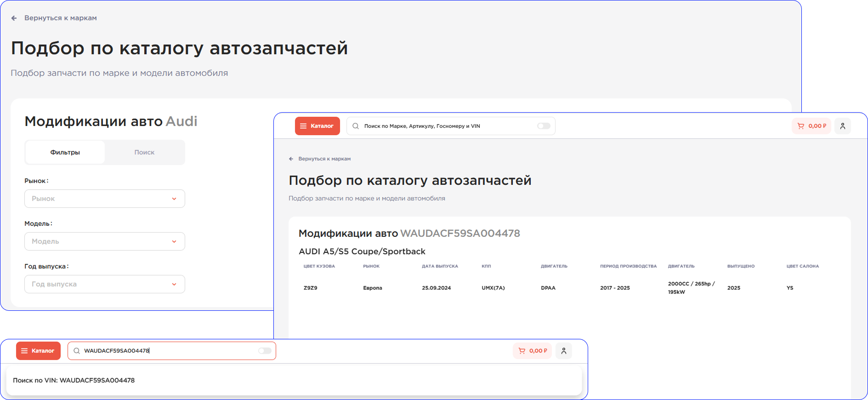Click the magnifier icon beside the typed VIN
868x400 pixels.
(77, 351)
